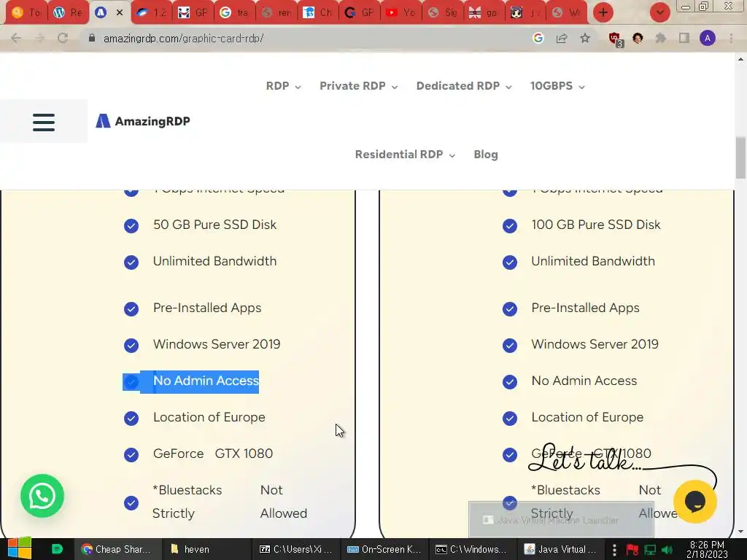747x560 pixels.
Task: Open the C:\Windows command prompt taskbar item
Action: [x=472, y=549]
